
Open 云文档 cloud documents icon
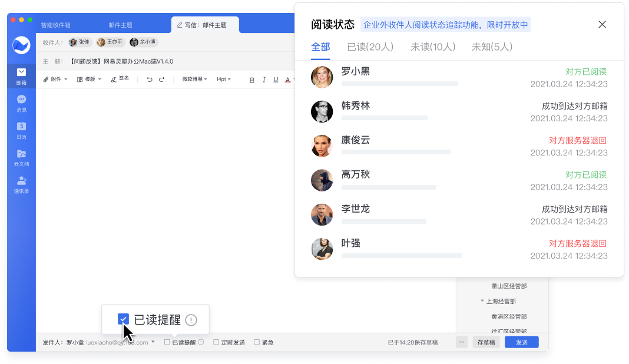click(21, 157)
